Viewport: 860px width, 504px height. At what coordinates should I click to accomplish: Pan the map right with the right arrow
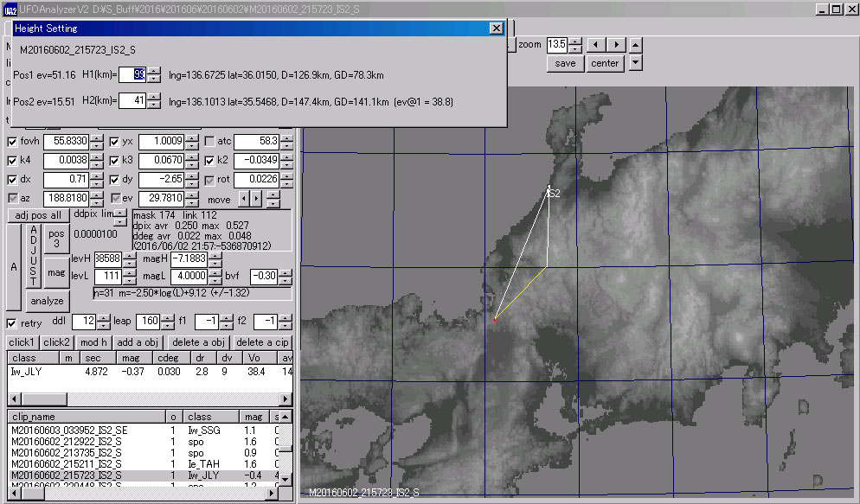tap(615, 44)
